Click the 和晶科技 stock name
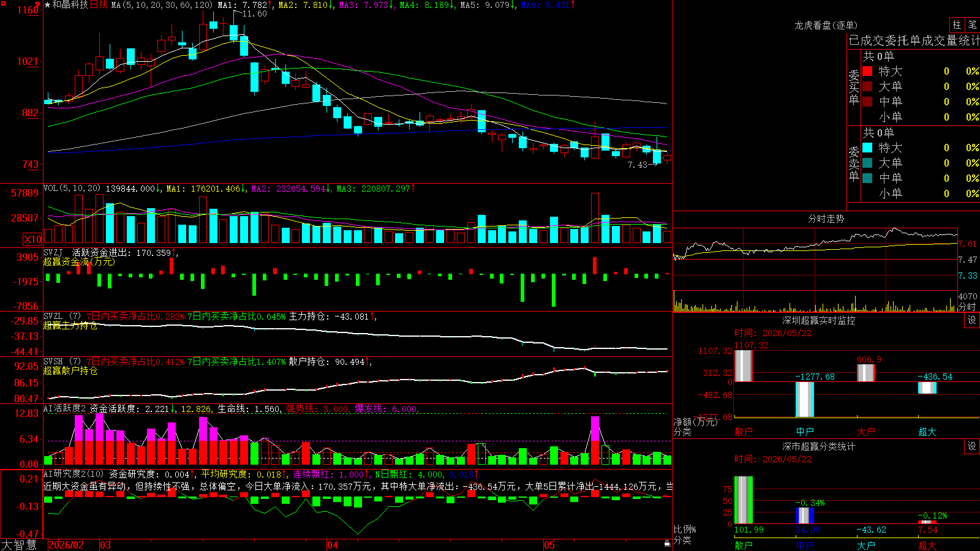This screenshot has width=980, height=551. coord(70,5)
